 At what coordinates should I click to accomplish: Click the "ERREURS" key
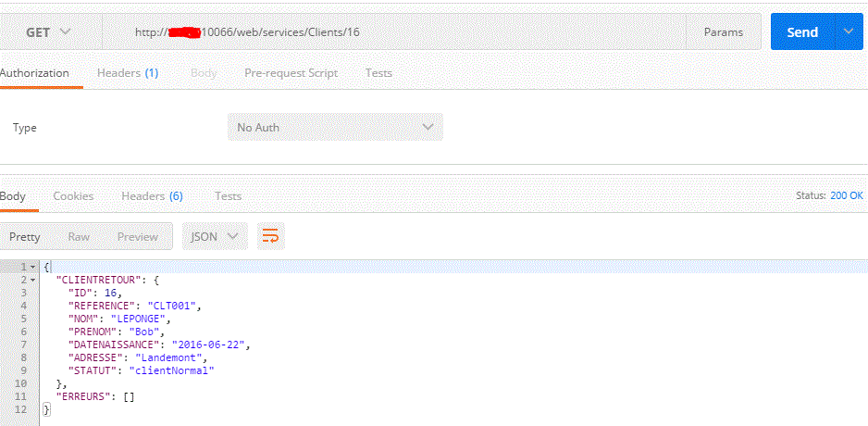click(x=81, y=396)
